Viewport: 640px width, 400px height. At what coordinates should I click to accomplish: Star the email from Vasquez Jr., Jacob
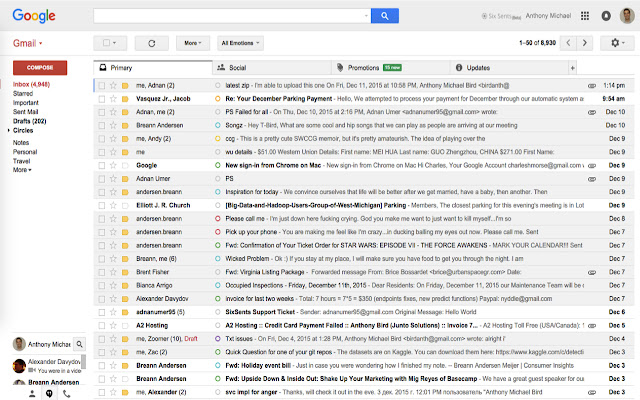coord(113,99)
